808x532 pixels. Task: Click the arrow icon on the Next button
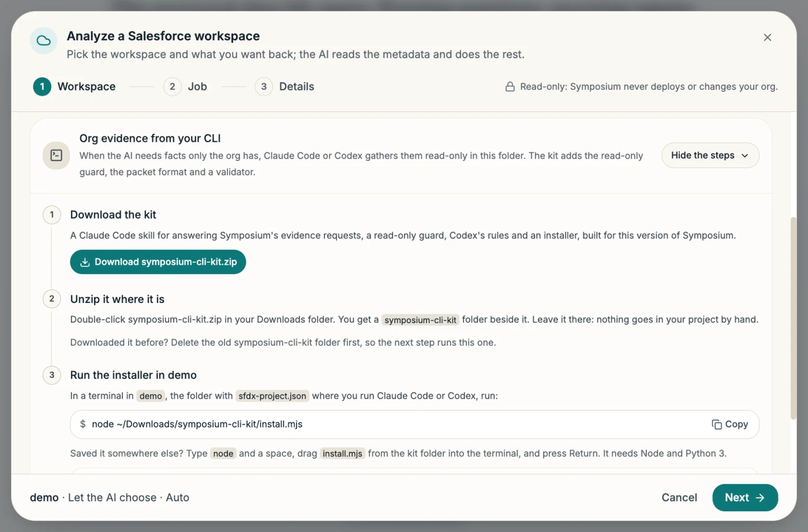tap(760, 498)
